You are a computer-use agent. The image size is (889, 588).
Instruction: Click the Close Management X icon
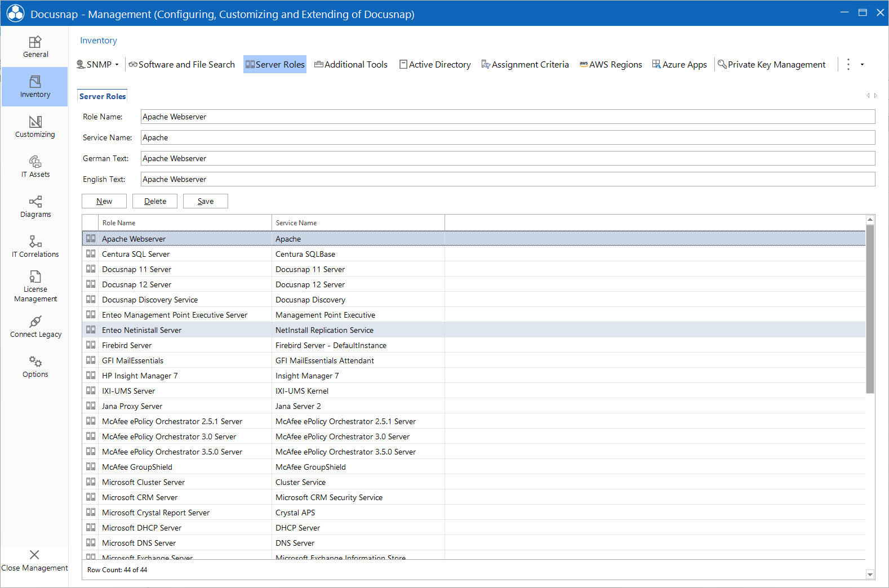coord(34,555)
